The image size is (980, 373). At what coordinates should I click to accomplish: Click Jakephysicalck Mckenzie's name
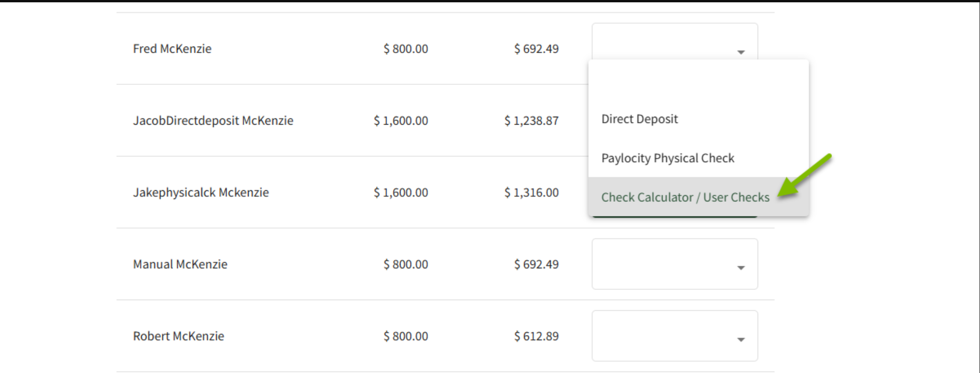(x=201, y=192)
